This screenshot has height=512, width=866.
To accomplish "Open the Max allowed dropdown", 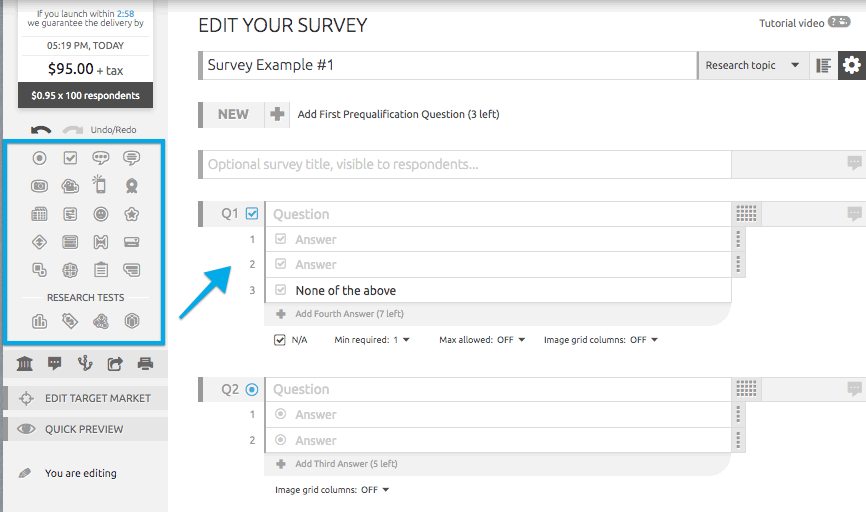I will (480, 340).
